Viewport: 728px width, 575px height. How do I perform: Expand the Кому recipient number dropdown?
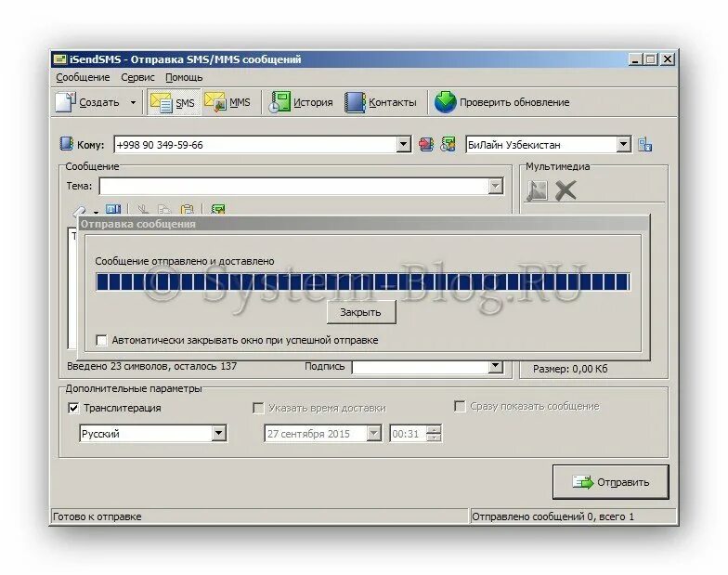click(x=403, y=145)
